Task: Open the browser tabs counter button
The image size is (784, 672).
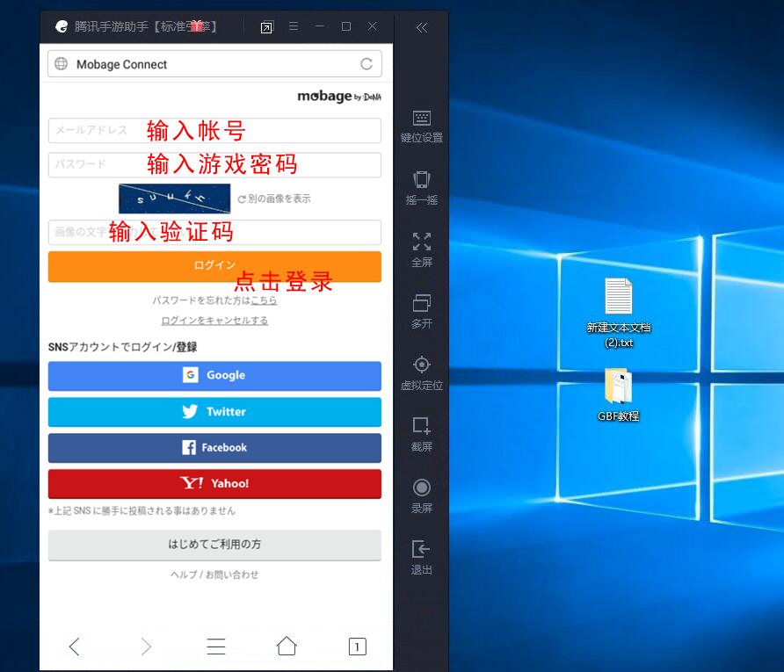Action: click(x=357, y=647)
